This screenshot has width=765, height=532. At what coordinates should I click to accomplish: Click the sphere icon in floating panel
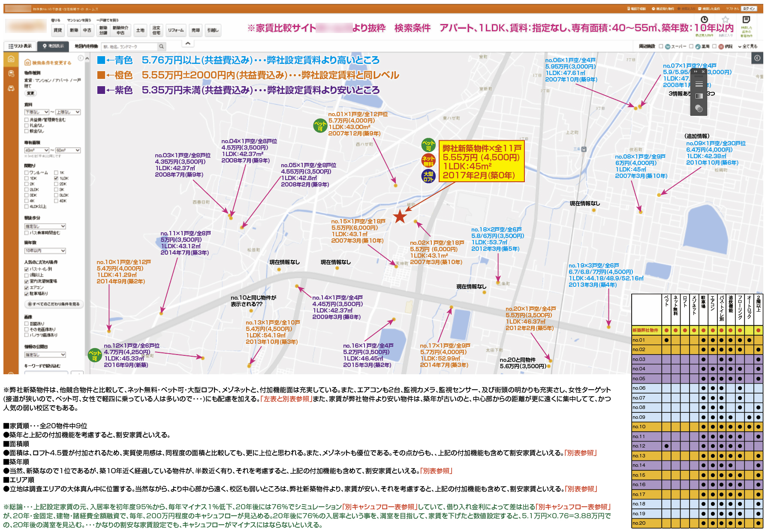pos(699,108)
